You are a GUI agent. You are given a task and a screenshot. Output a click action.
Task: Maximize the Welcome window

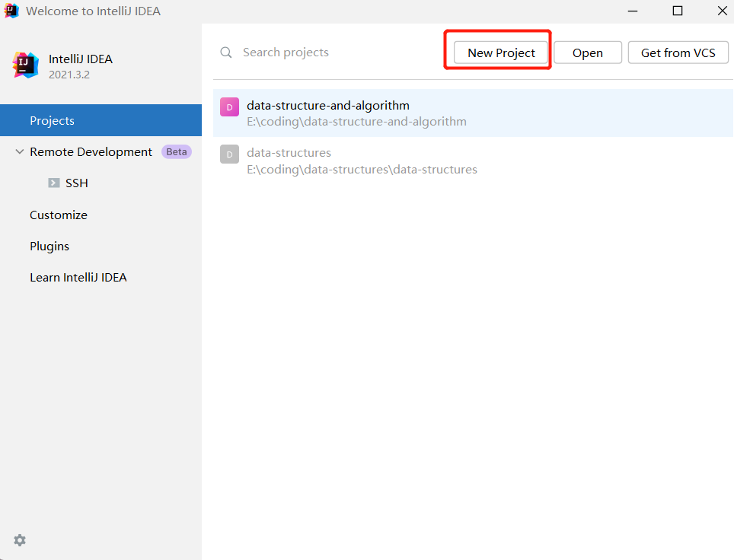(x=678, y=11)
